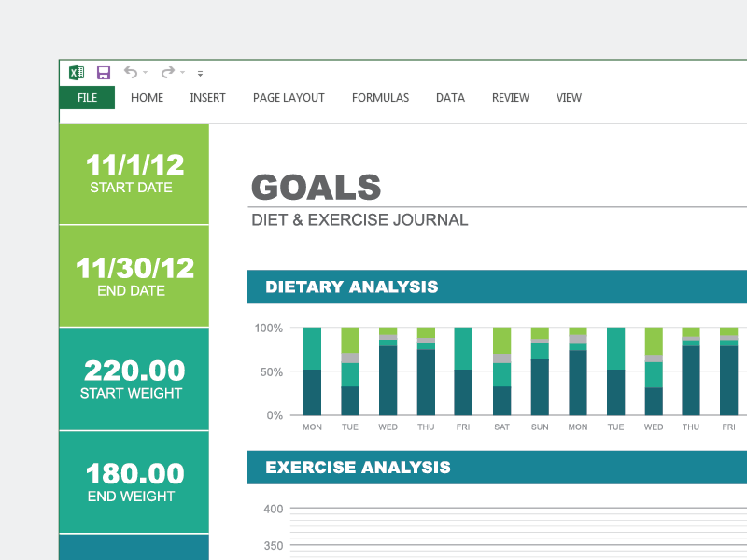Click the 350 axis label in exercise chart
This screenshot has height=560, width=747.
click(x=274, y=546)
